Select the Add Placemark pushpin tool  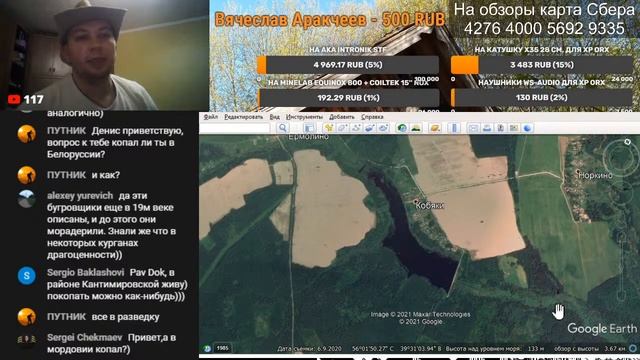click(x=329, y=128)
